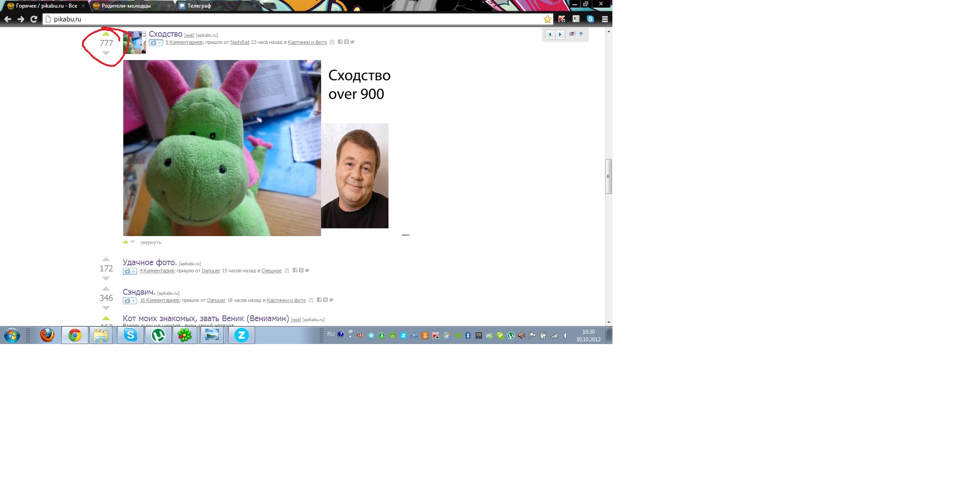
Task: Click the page vertical scrollbar thumb
Action: [608, 176]
